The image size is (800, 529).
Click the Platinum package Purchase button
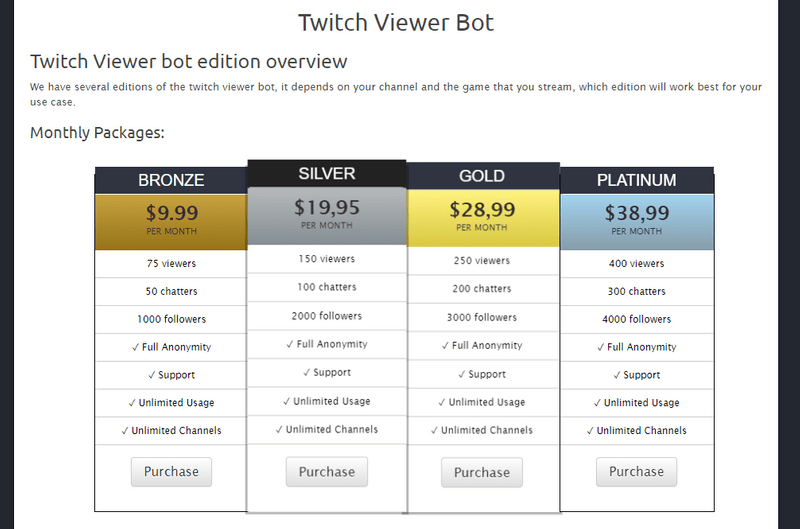click(636, 471)
